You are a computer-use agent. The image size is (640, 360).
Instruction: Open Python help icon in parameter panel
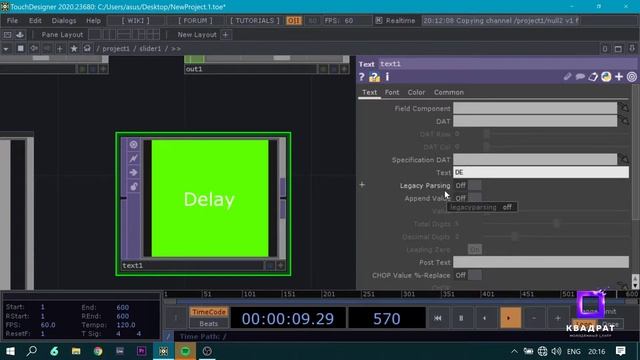pyautogui.click(x=374, y=77)
